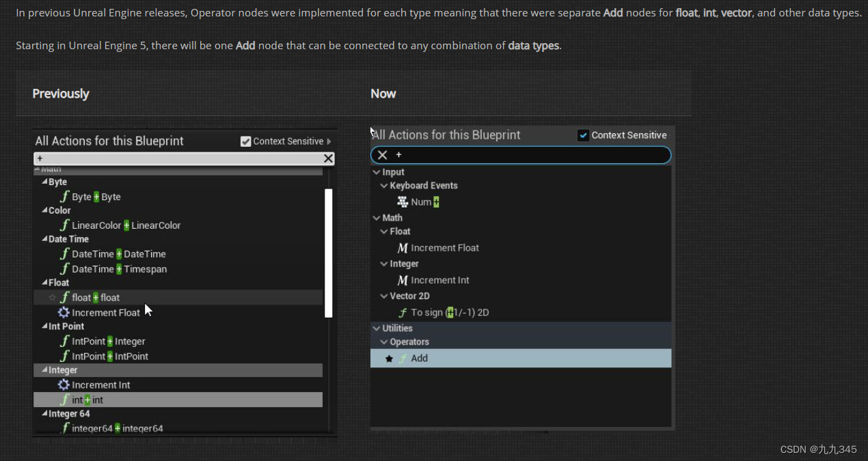Collapse the Operators subcategory
Viewport: 868px width, 461px height.
tap(383, 342)
